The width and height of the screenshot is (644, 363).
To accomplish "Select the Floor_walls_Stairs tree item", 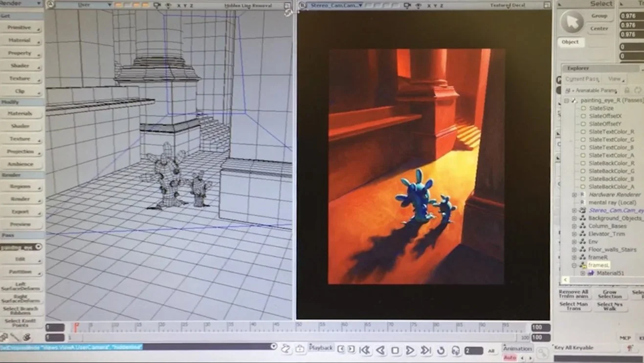I will click(612, 250).
